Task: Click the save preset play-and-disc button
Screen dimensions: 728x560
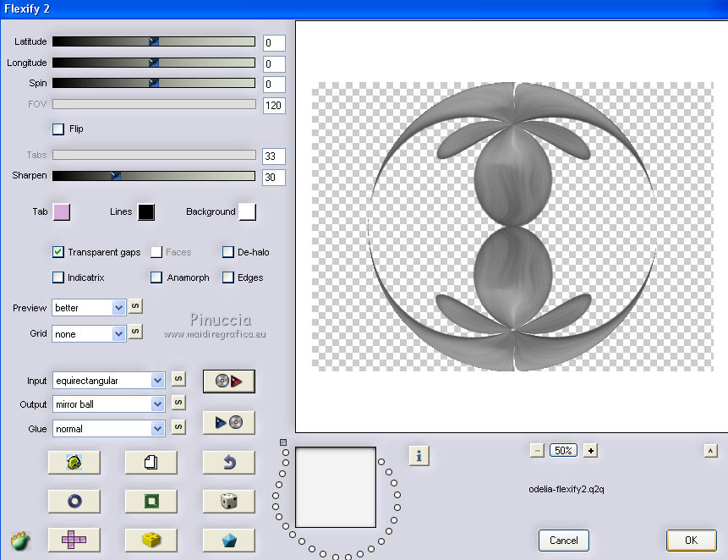Action: tap(229, 423)
